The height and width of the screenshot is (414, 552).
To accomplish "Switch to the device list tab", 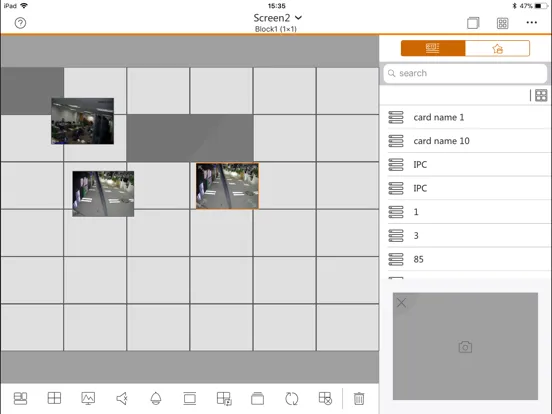I will (x=433, y=48).
